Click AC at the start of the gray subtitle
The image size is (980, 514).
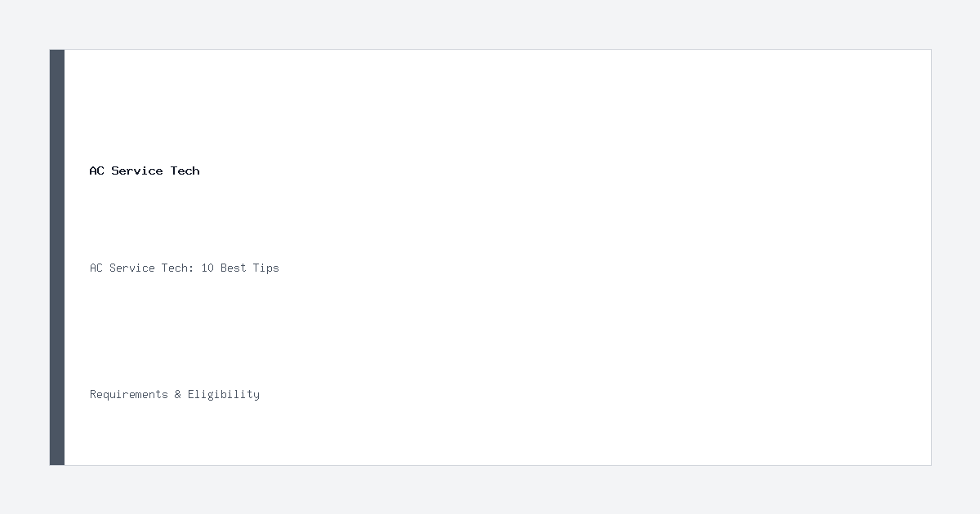[96, 268]
